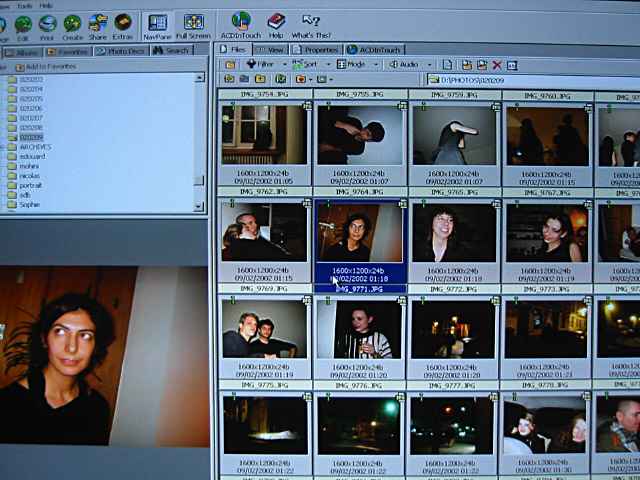Viewport: 640px width, 480px height.
Task: Expand the Sort dropdown arrow
Action: pyautogui.click(x=328, y=64)
